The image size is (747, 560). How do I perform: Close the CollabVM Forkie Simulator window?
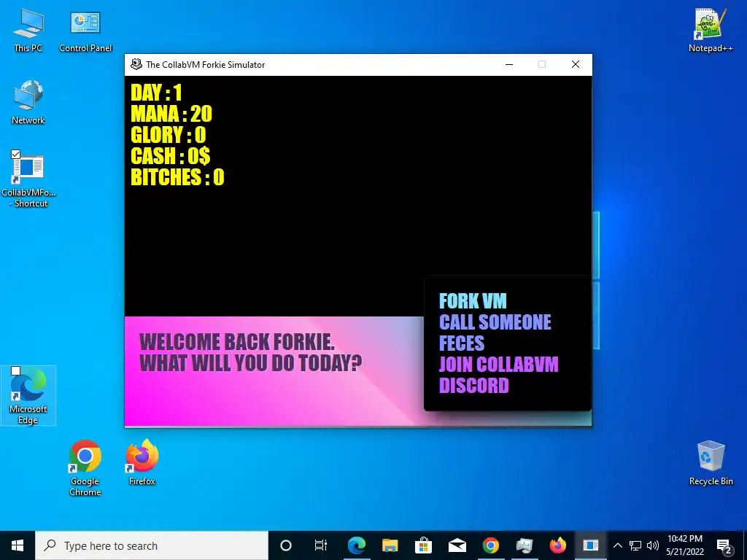coord(576,64)
